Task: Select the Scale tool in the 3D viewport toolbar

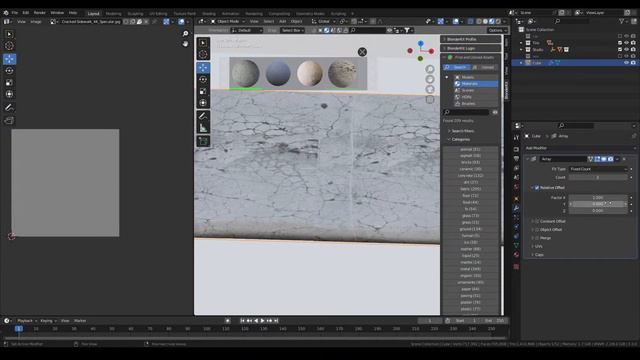Action: (203, 91)
